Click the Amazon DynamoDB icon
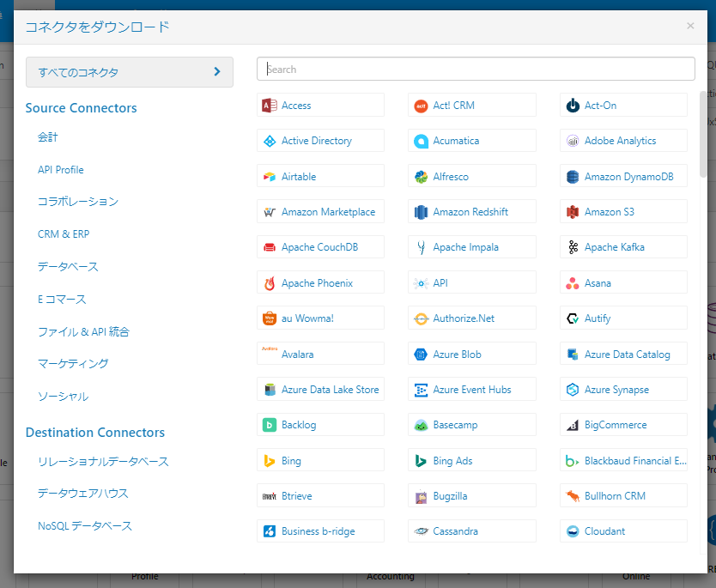 coord(573,177)
